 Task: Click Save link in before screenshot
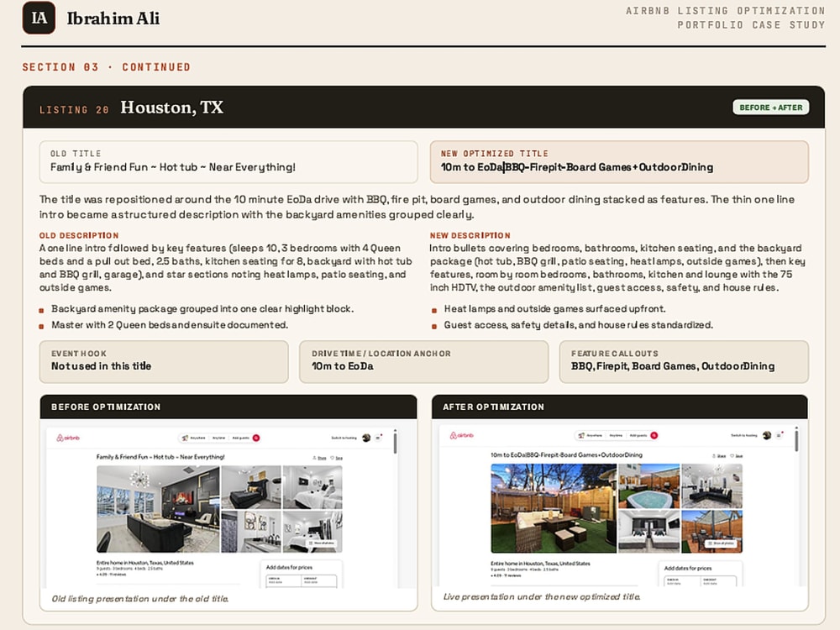337,458
